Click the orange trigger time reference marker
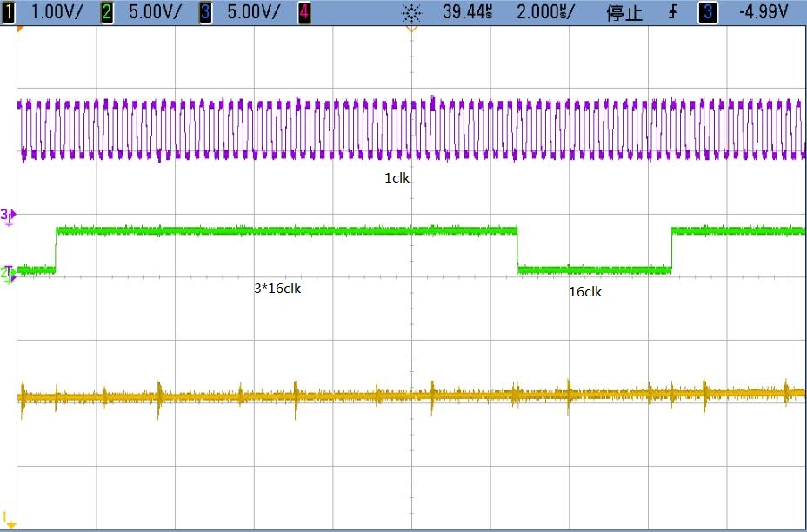 point(411,30)
